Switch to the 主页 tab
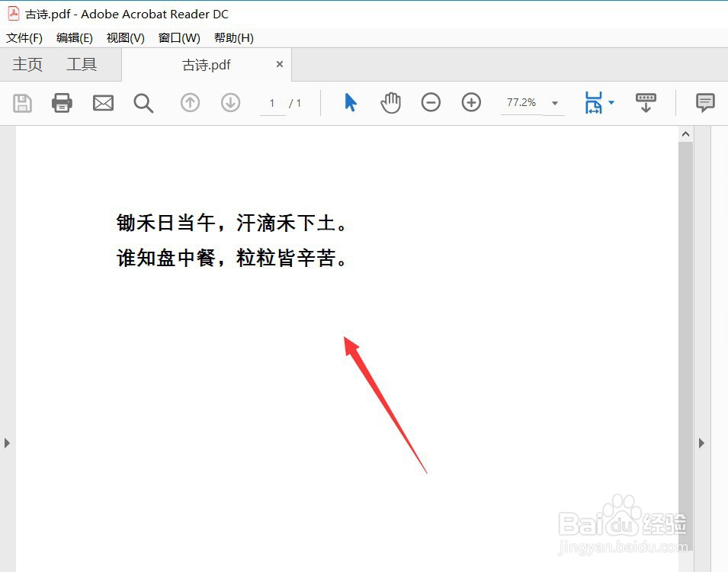This screenshot has height=572, width=728. coord(27,64)
